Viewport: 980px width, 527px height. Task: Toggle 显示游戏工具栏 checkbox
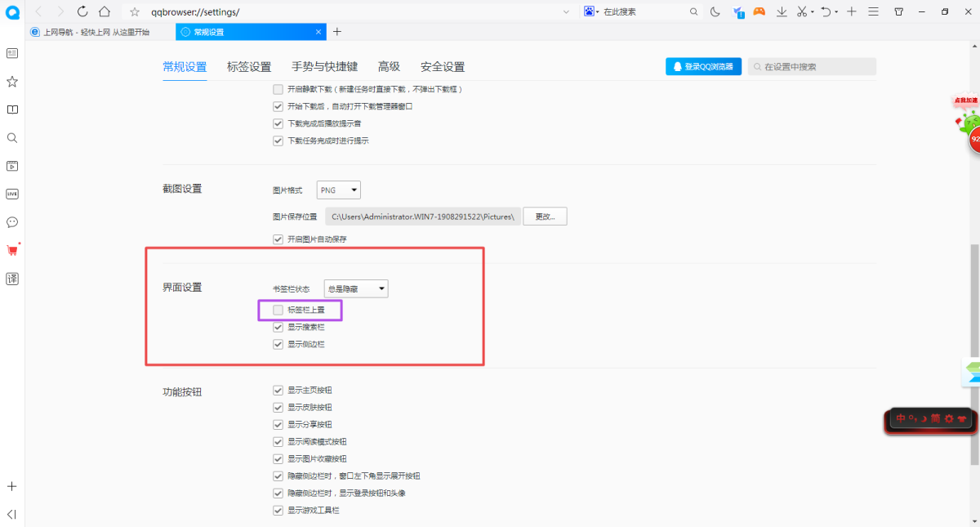278,510
